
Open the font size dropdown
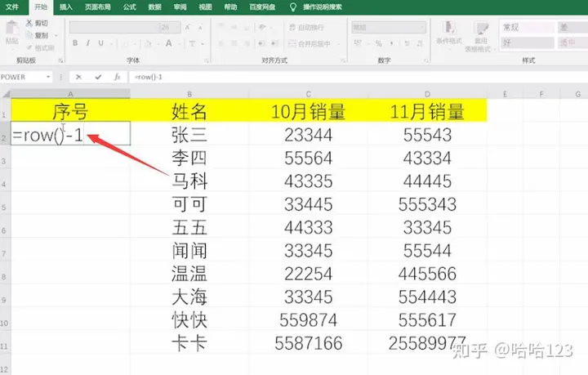pos(176,27)
